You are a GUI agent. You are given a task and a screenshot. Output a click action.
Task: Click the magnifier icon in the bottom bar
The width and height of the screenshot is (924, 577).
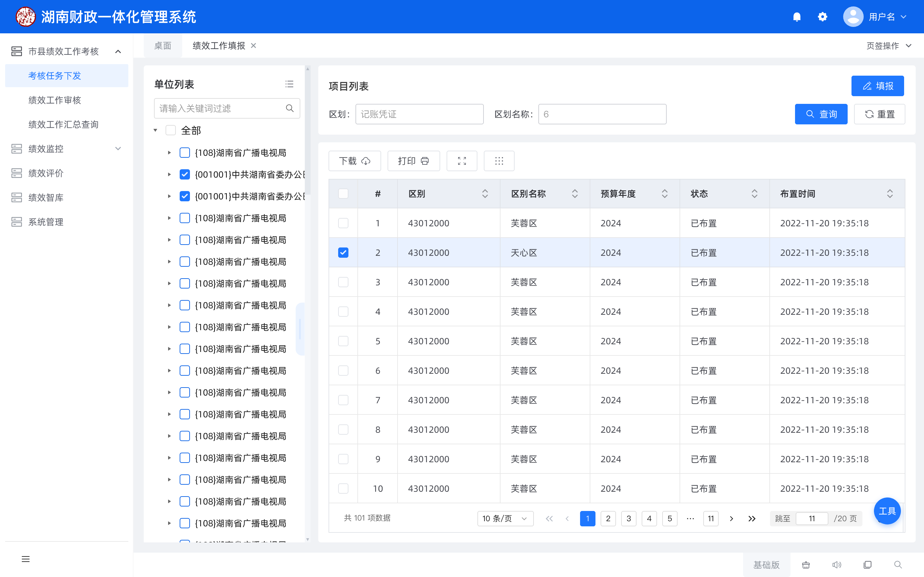[x=898, y=565]
